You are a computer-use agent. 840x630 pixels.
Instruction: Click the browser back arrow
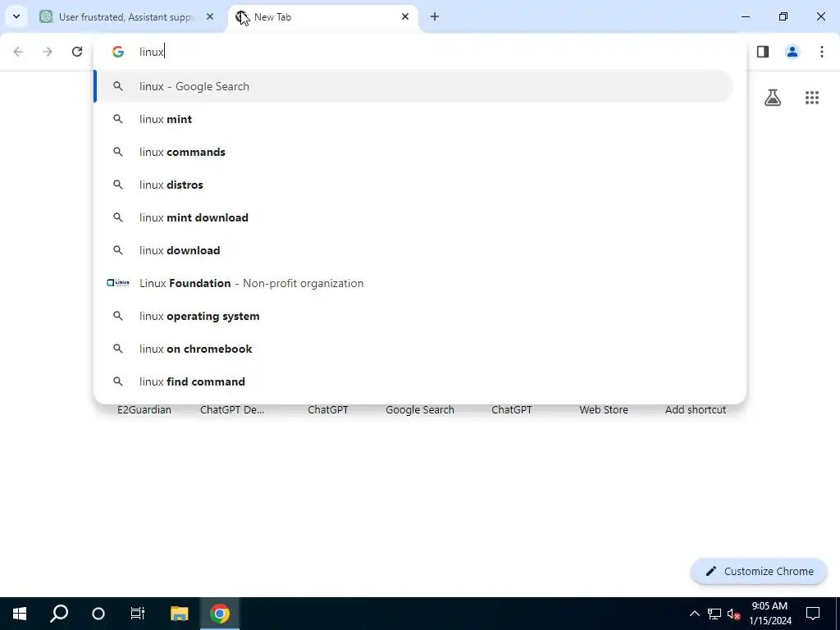pyautogui.click(x=18, y=52)
